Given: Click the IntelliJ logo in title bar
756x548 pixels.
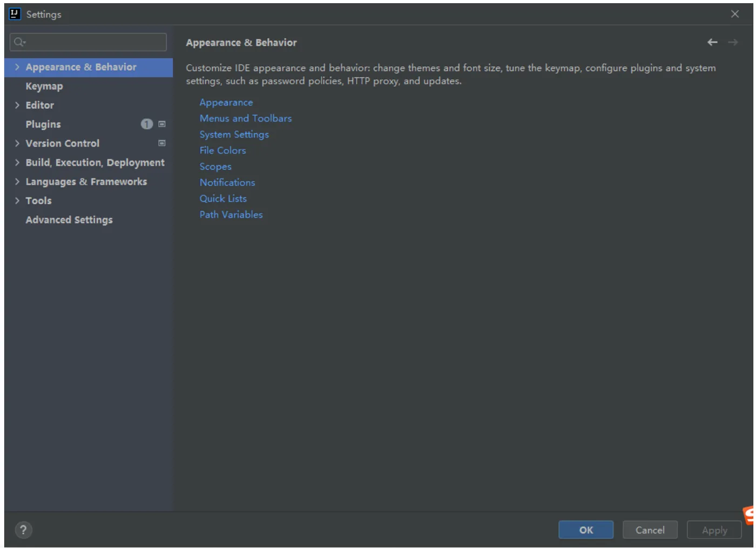Looking at the screenshot, I should point(15,14).
